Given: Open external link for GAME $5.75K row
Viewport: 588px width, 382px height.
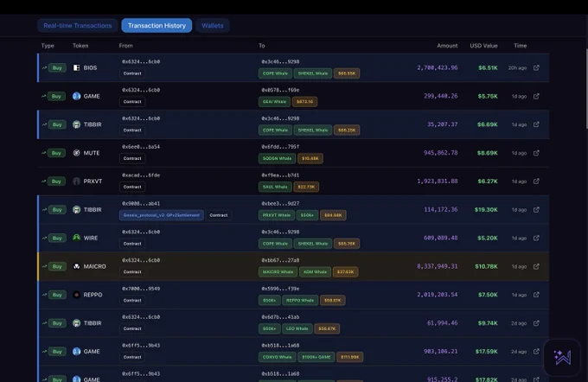Looking at the screenshot, I should 536,96.
